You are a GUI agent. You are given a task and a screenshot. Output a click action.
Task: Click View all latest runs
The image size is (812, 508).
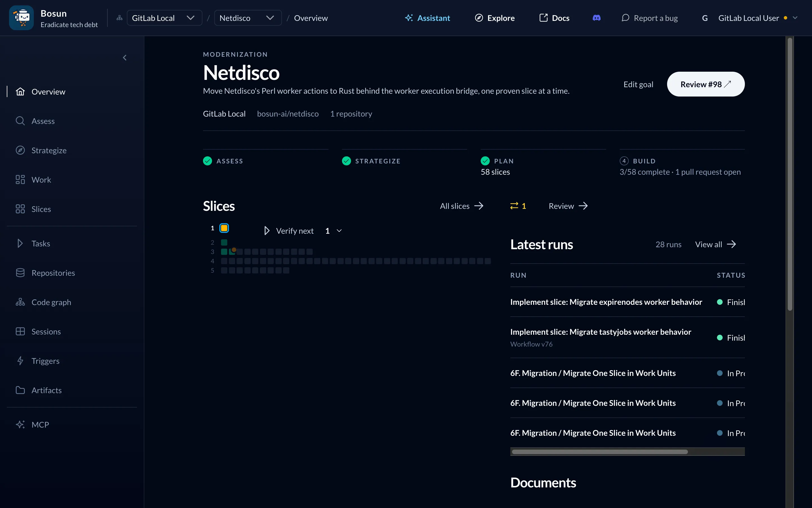[715, 244]
